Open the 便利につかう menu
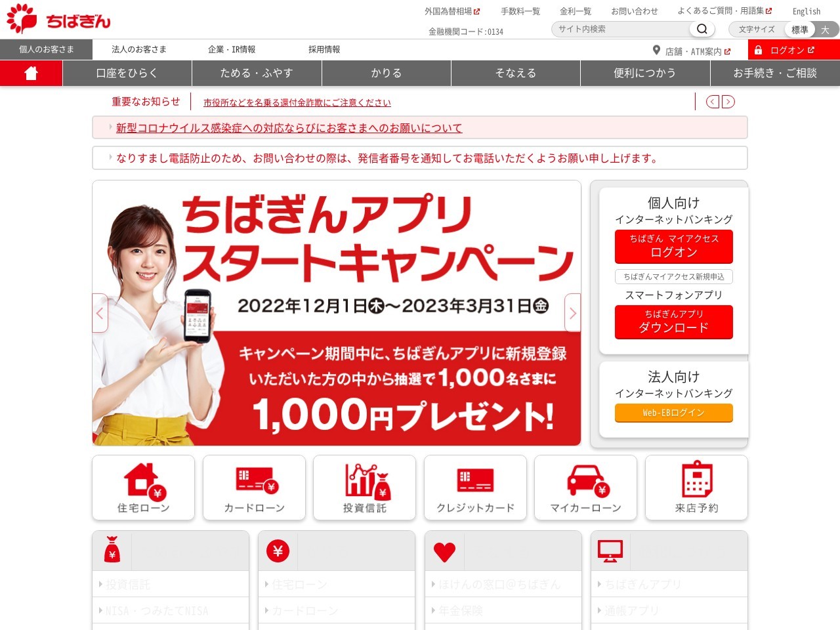840x630 pixels. (x=645, y=73)
